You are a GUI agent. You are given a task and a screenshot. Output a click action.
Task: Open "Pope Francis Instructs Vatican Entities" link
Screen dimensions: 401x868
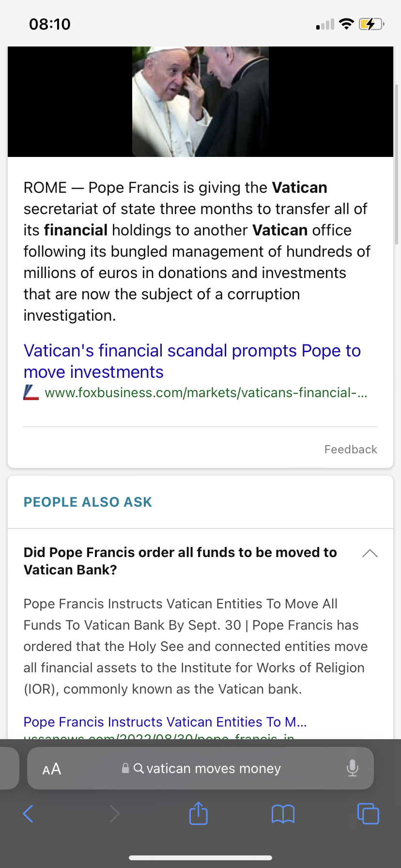click(165, 722)
